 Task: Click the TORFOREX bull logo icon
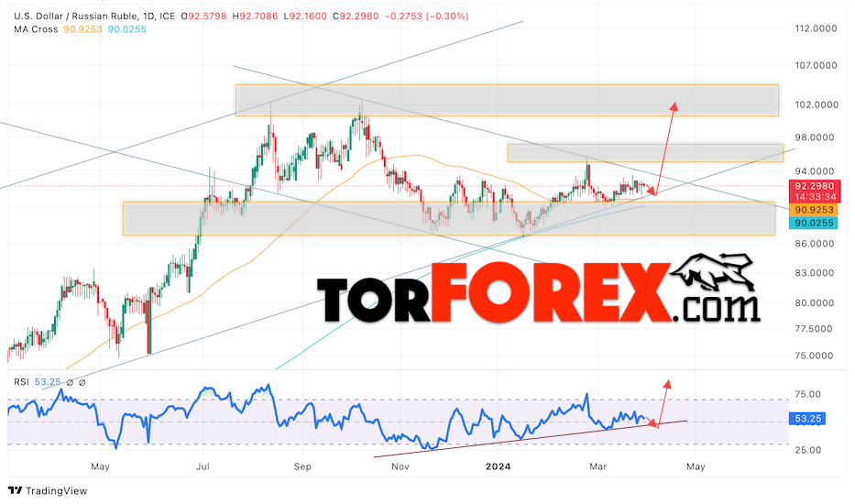pos(712,273)
